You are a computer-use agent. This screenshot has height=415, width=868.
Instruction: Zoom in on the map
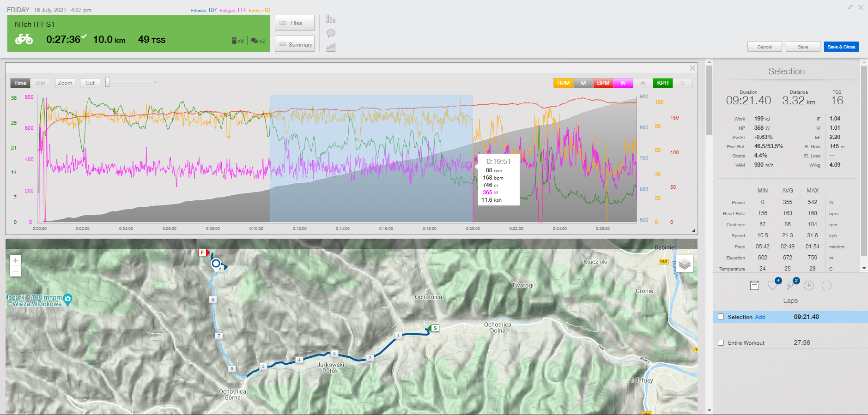[15, 260]
